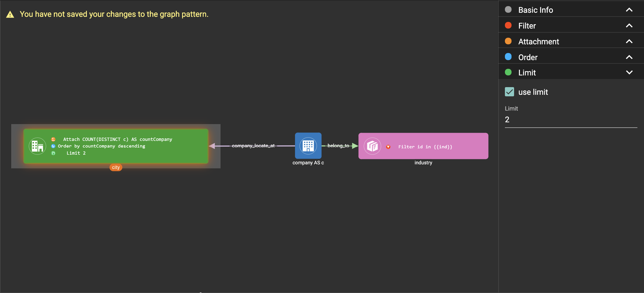Collapse the Limit section chevron

point(629,73)
